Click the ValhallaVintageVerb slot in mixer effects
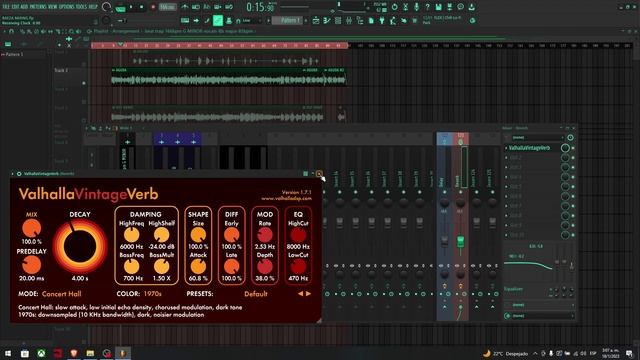 tap(529, 148)
